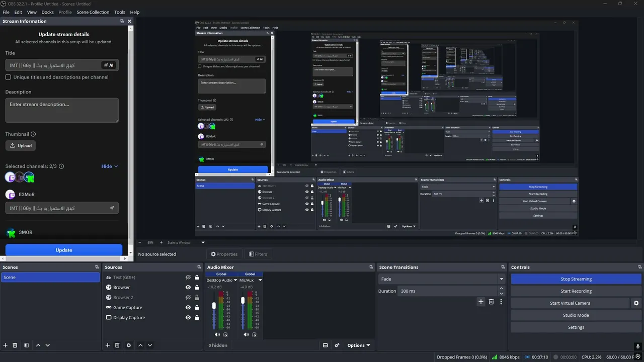This screenshot has height=362, width=644.
Task: Open the View menu
Action: pyautogui.click(x=32, y=12)
